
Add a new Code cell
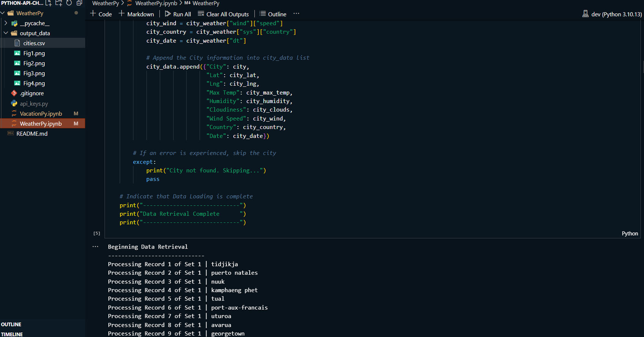(101, 14)
